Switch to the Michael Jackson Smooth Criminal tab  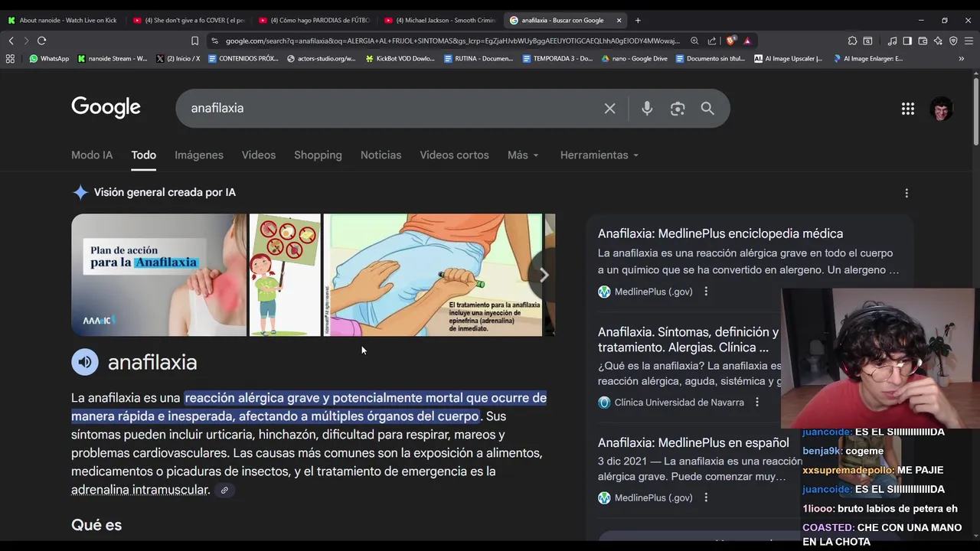tap(439, 20)
